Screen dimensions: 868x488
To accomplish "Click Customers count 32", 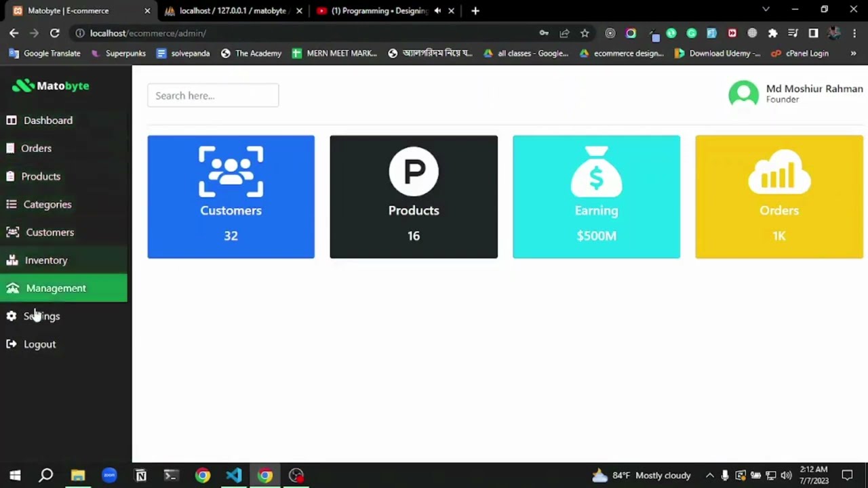I will tap(231, 236).
